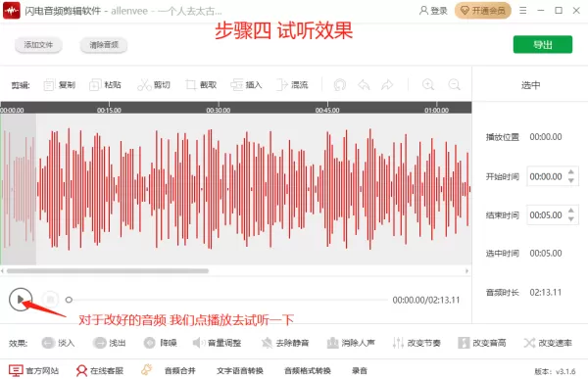The height and width of the screenshot is (379, 588).
Task: Click the playback position (播放位置) value
Action: [x=546, y=137]
